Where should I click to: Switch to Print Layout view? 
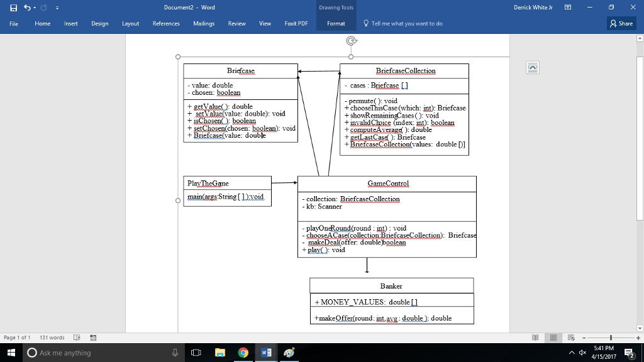(553, 337)
